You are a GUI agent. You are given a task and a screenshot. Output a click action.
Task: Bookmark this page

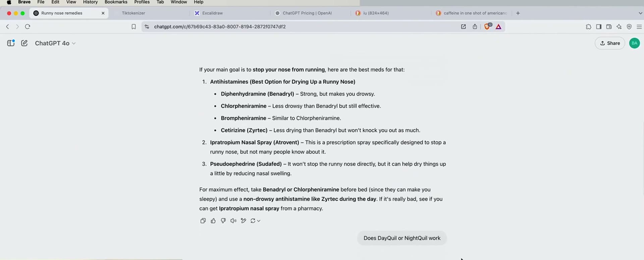point(133,26)
